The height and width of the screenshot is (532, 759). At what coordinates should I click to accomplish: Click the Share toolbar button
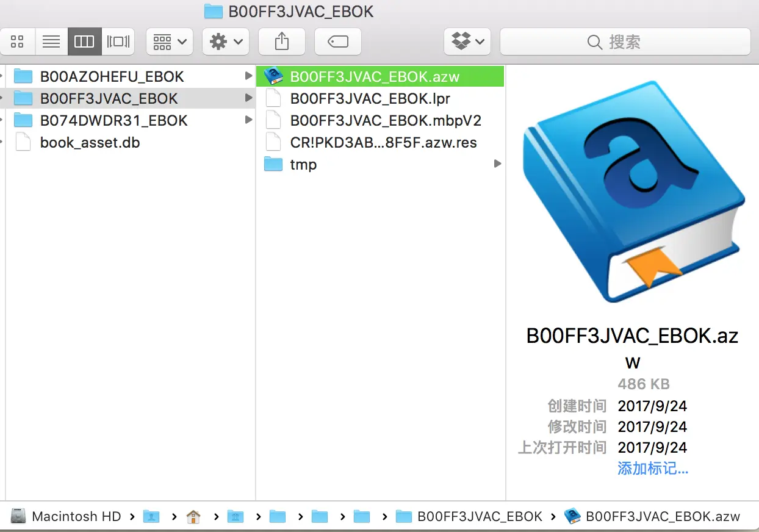point(281,41)
